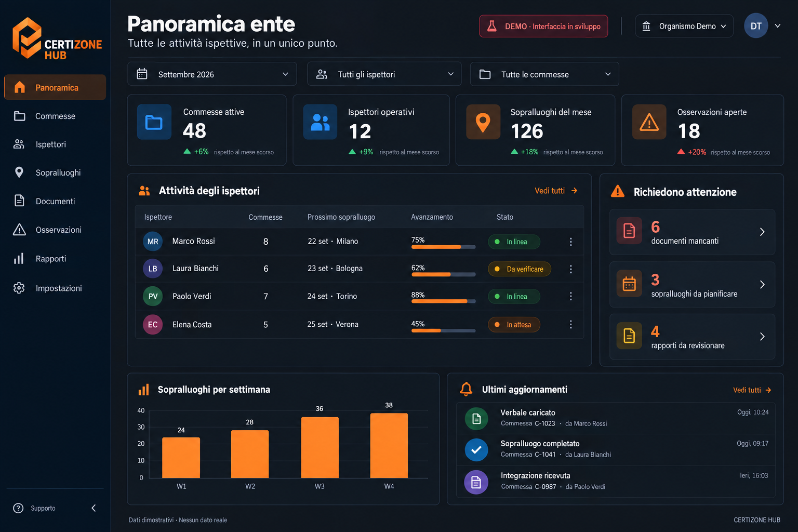Click the Prossimo sopralluogo column header

pyautogui.click(x=341, y=217)
